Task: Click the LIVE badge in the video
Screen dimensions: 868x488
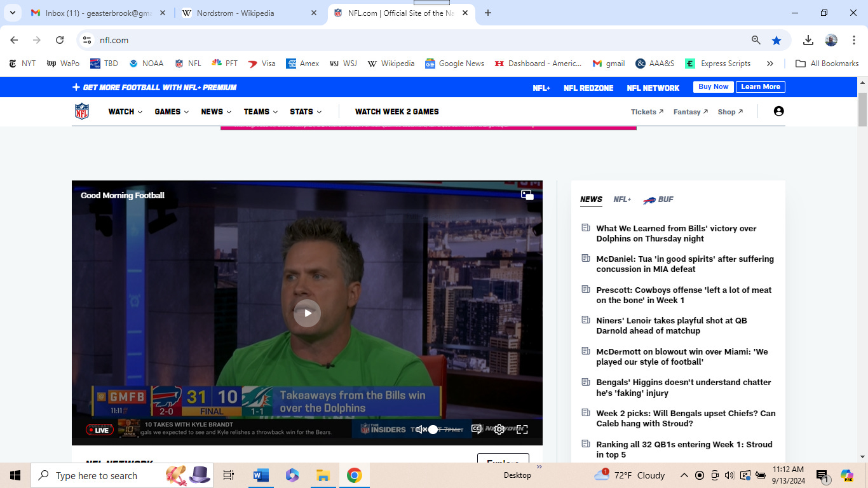Action: 99,430
